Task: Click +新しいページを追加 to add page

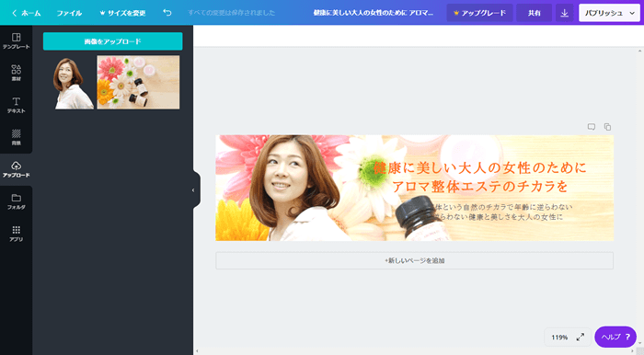Action: [x=414, y=260]
